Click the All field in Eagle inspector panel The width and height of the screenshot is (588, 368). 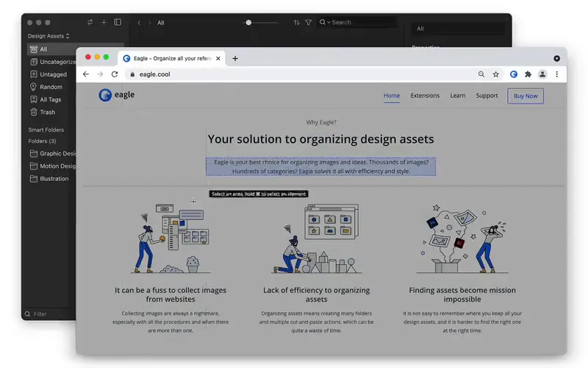coord(458,29)
